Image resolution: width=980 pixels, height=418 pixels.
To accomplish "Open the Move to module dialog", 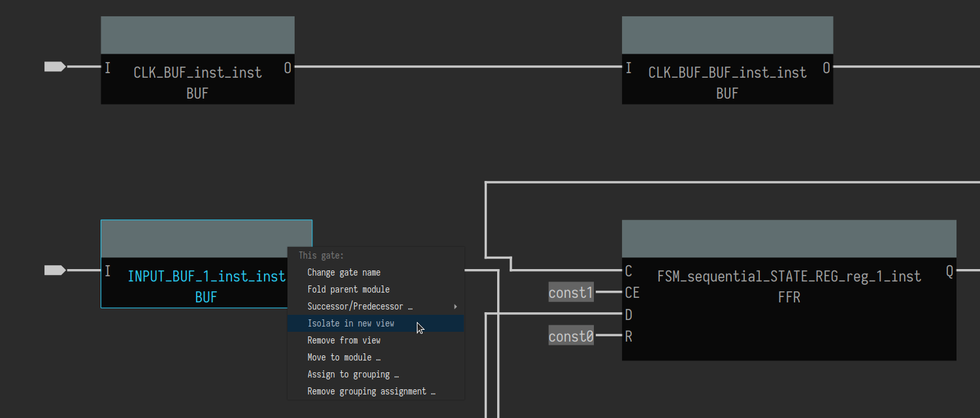I will pyautogui.click(x=344, y=357).
